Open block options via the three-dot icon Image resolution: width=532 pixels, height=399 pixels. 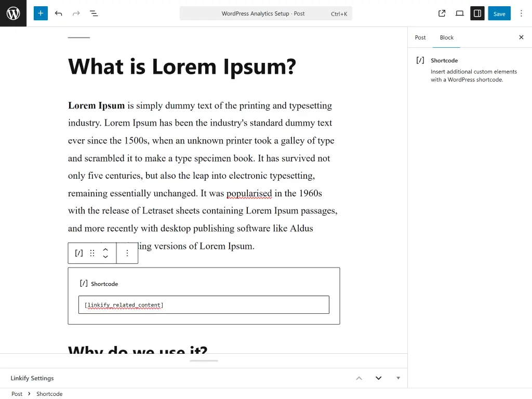coord(127,253)
